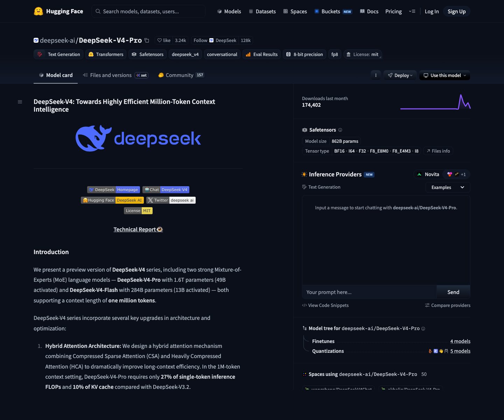Click the fp8 tag

click(x=335, y=54)
